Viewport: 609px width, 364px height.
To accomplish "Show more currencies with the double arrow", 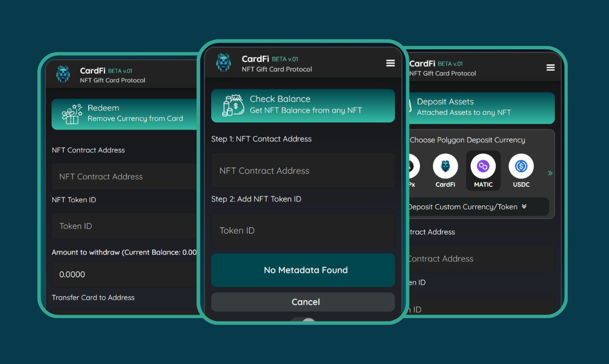I will (550, 173).
